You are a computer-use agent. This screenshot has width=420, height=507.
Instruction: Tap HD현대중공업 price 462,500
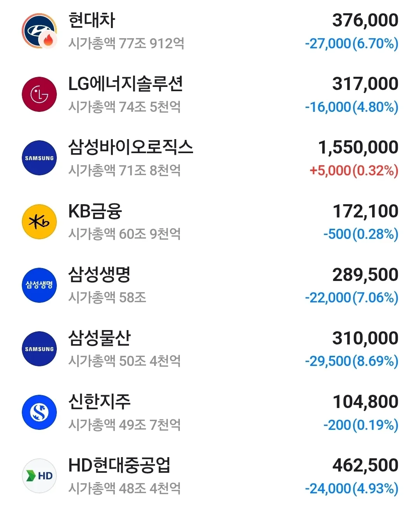pyautogui.click(x=365, y=465)
